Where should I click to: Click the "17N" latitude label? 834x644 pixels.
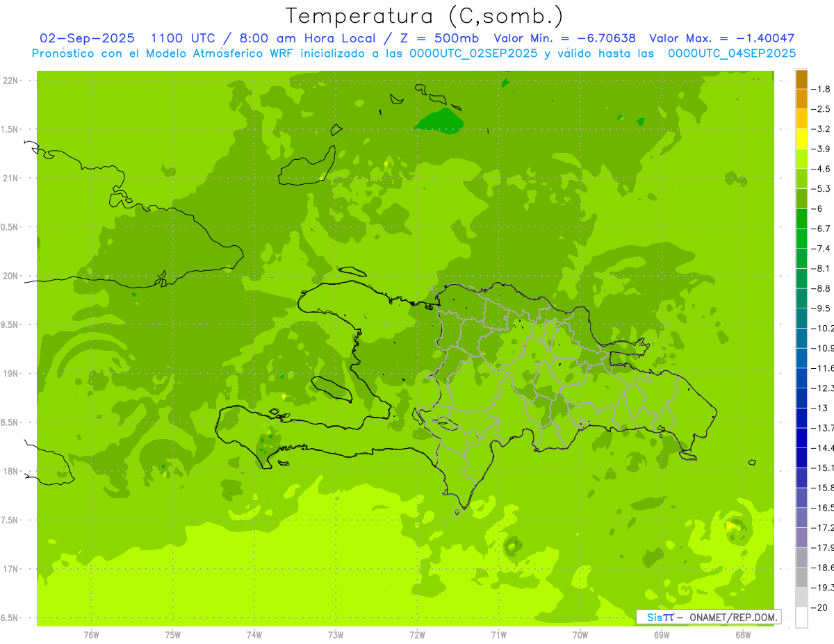(x=12, y=569)
